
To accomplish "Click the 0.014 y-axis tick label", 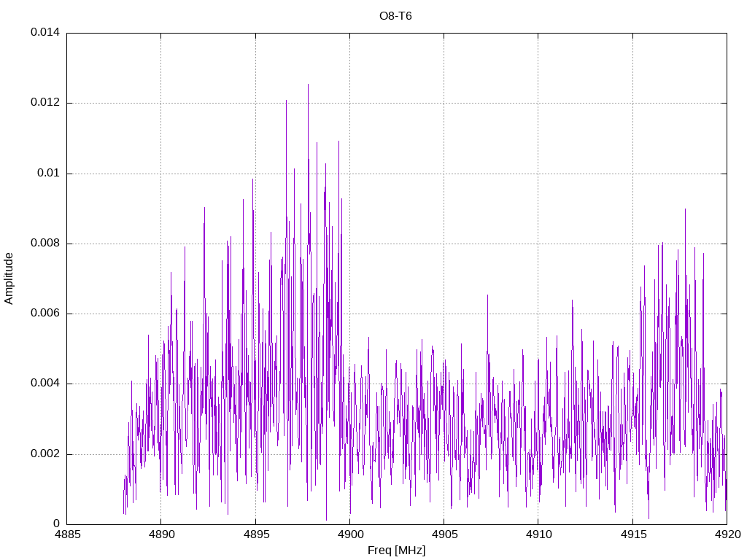I will tap(45, 32).
